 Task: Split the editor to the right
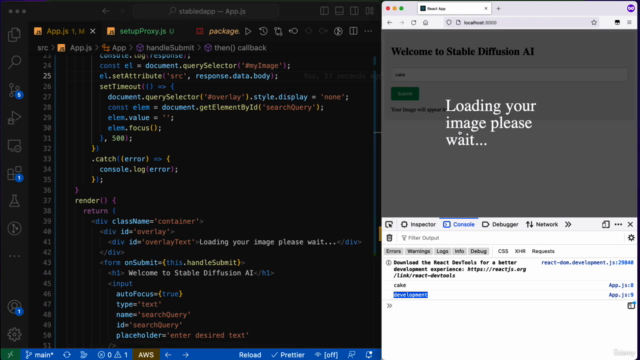coord(353,31)
